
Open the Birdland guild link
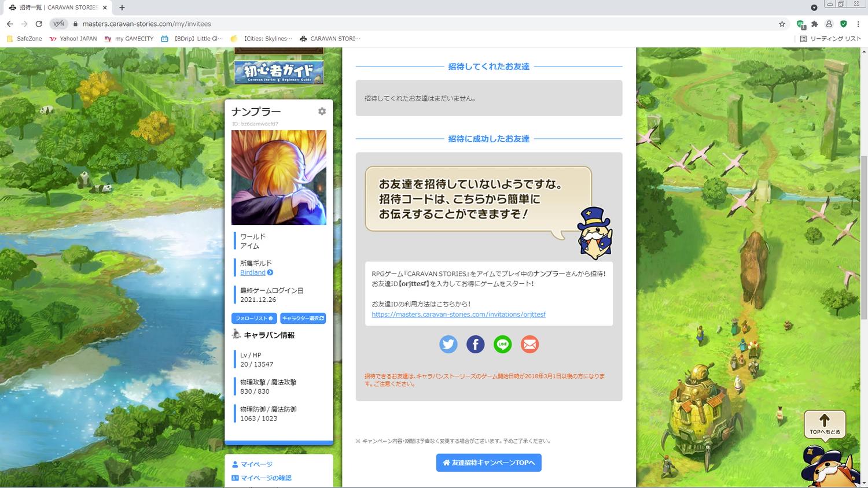pos(253,273)
